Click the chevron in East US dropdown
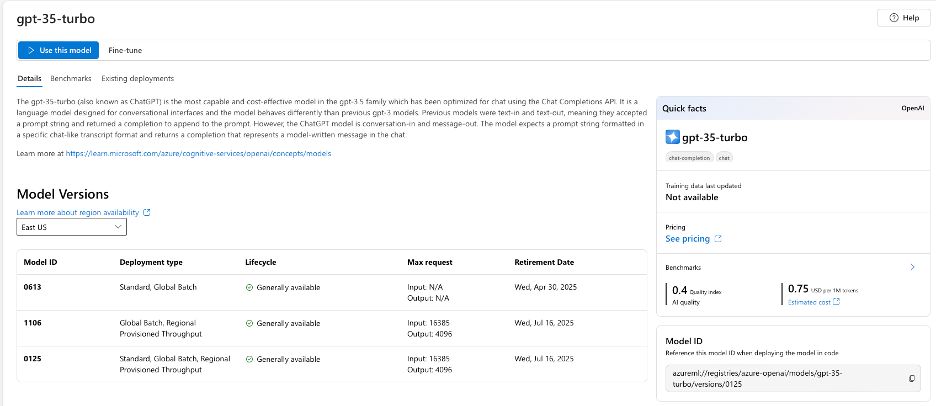 point(118,227)
